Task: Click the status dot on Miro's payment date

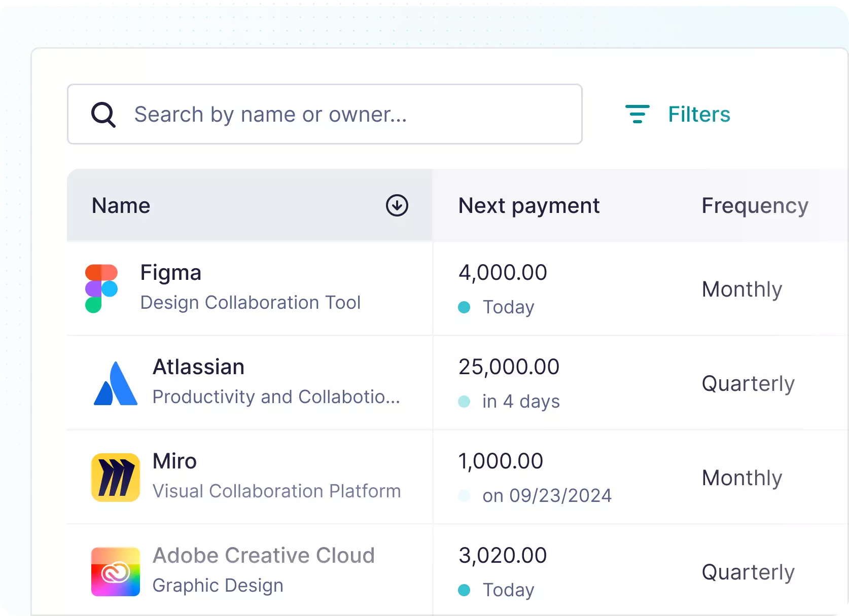Action: 464,496
